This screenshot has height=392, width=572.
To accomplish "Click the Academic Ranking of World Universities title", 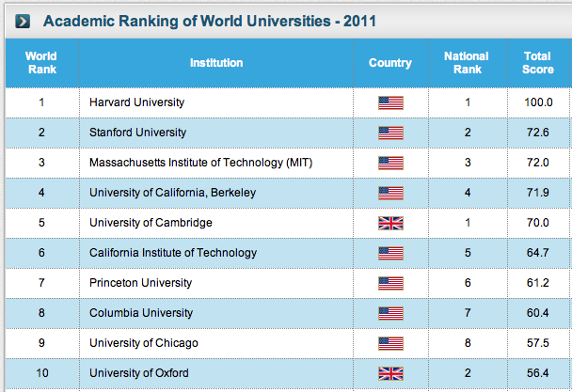I will click(194, 20).
